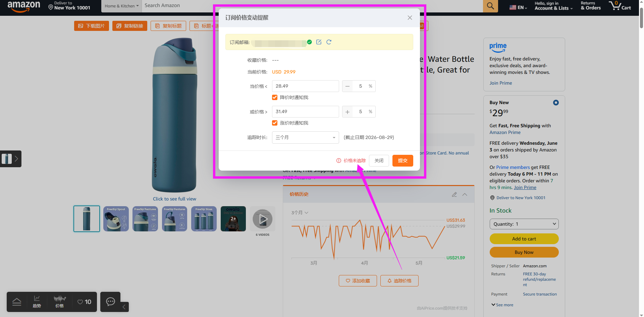Go to the Amazon home logo
The height and width of the screenshot is (317, 644).
[x=23, y=6]
